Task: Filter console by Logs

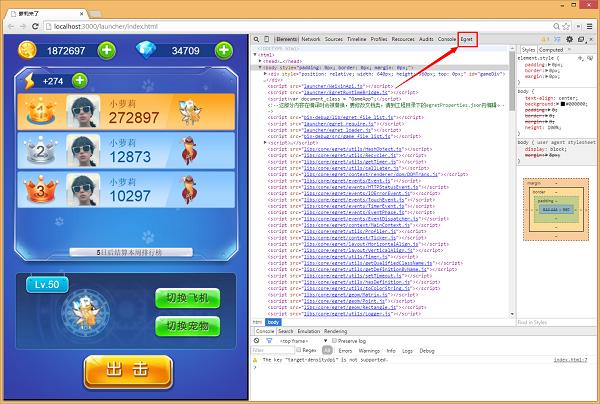Action: [408, 350]
